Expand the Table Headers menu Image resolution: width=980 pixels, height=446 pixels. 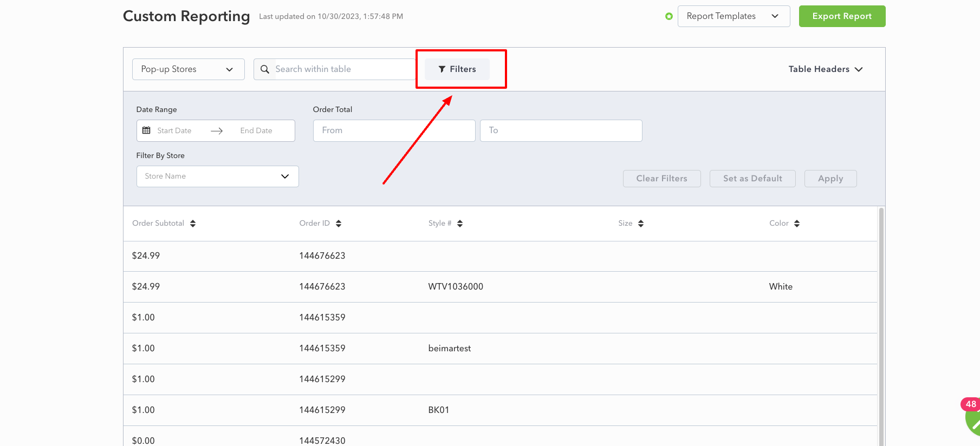pos(825,69)
